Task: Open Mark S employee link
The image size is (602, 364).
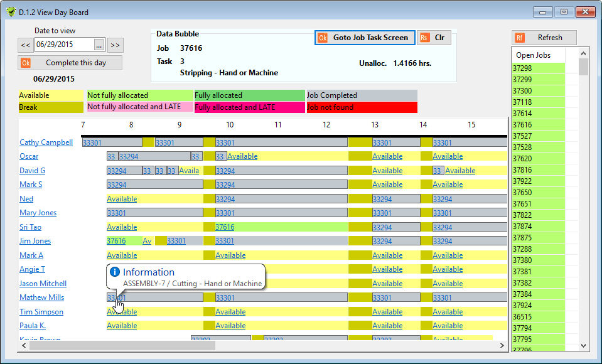Action: tap(31, 185)
